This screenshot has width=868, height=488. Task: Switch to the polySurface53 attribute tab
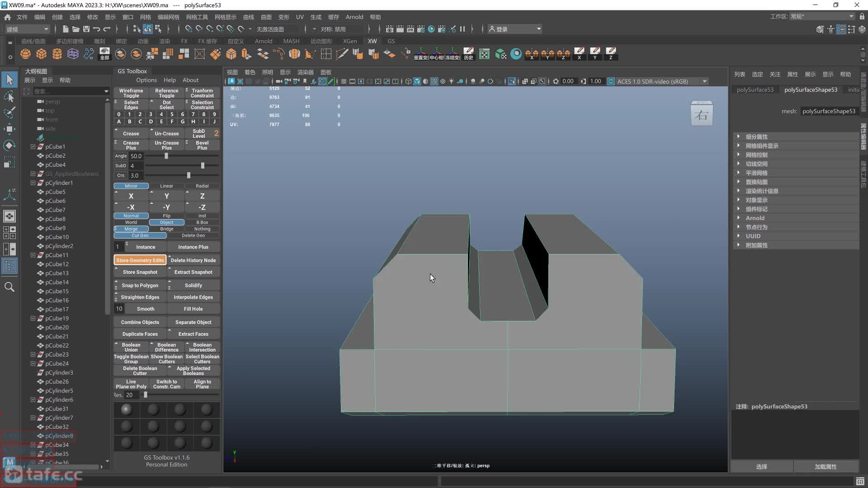pyautogui.click(x=755, y=89)
